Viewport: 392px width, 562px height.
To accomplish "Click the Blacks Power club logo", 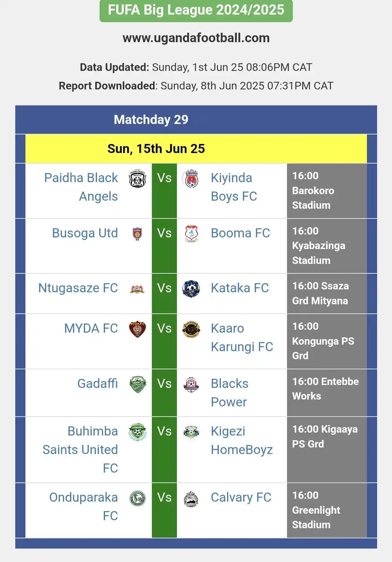I will click(191, 384).
